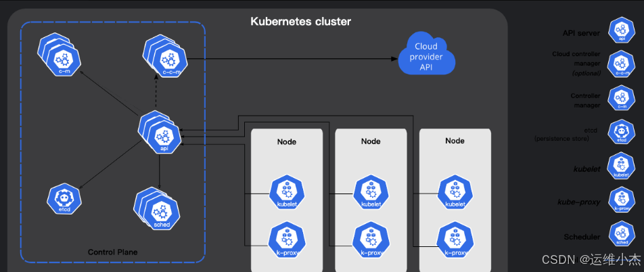
Task: Select the kubelet icon in the rightmost Node
Action: (x=455, y=191)
